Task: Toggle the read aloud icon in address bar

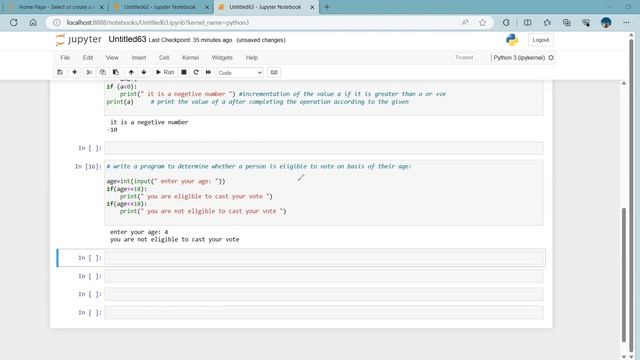Action: pos(465,22)
